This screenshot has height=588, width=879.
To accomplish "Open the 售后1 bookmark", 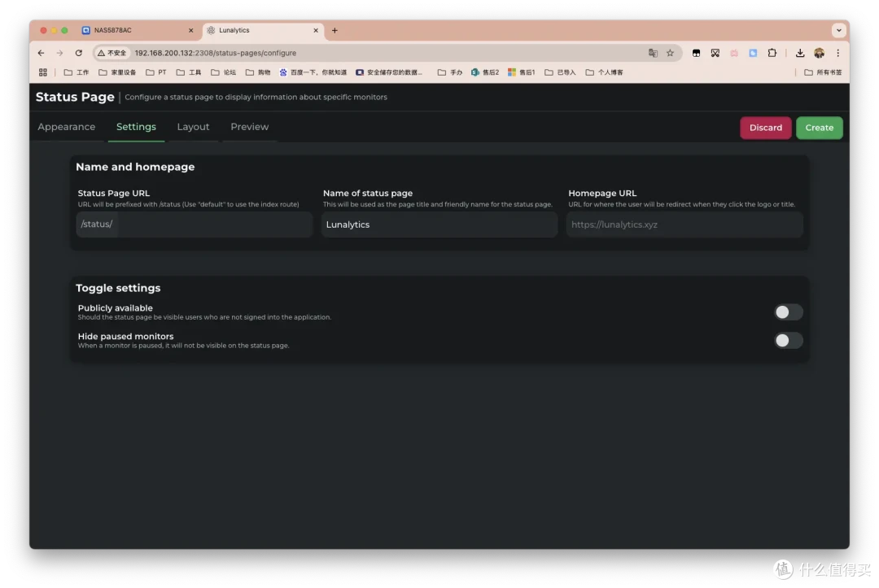I will click(x=522, y=72).
